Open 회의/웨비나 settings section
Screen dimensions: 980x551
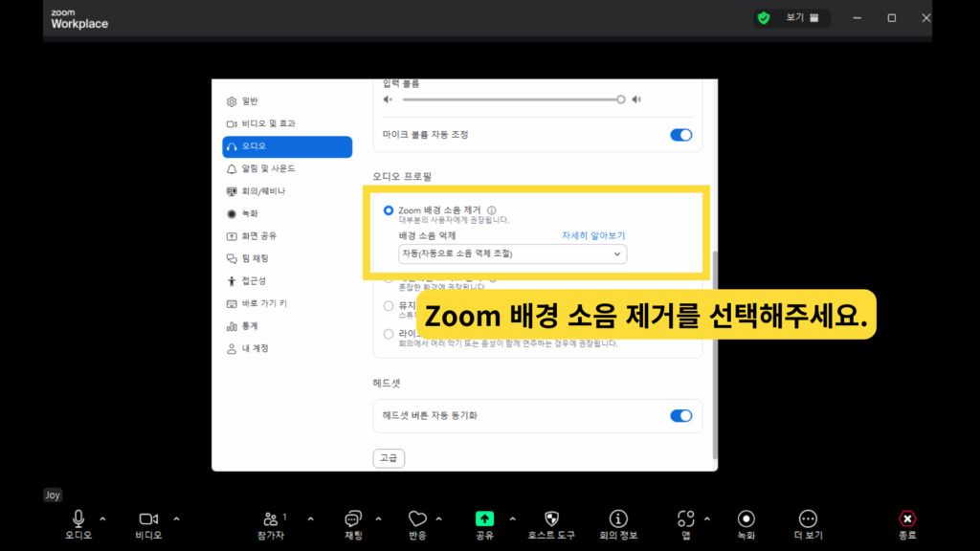pyautogui.click(x=287, y=191)
